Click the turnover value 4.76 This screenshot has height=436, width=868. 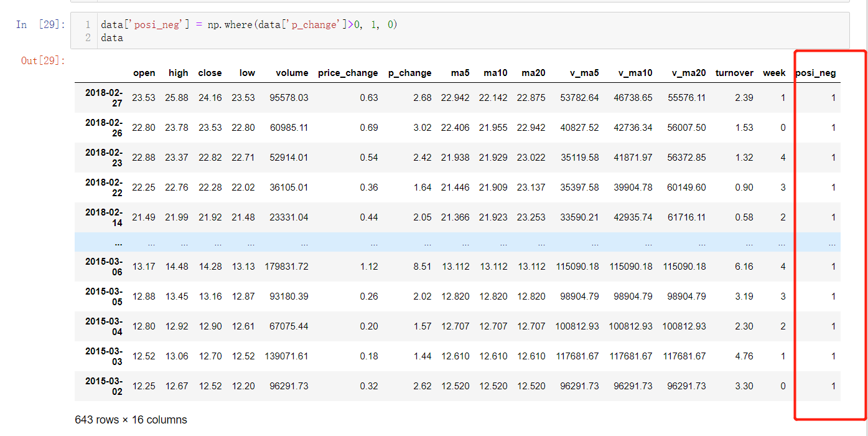(744, 356)
